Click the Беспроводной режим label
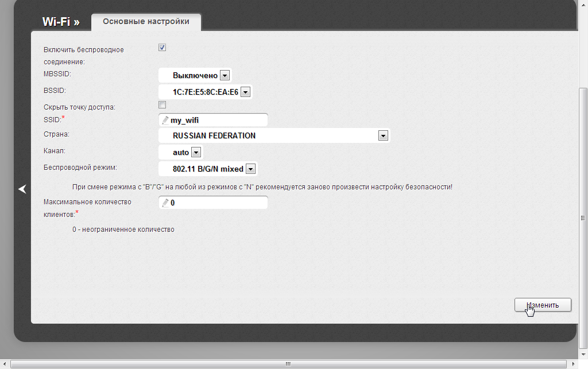588x369 pixels. 80,168
